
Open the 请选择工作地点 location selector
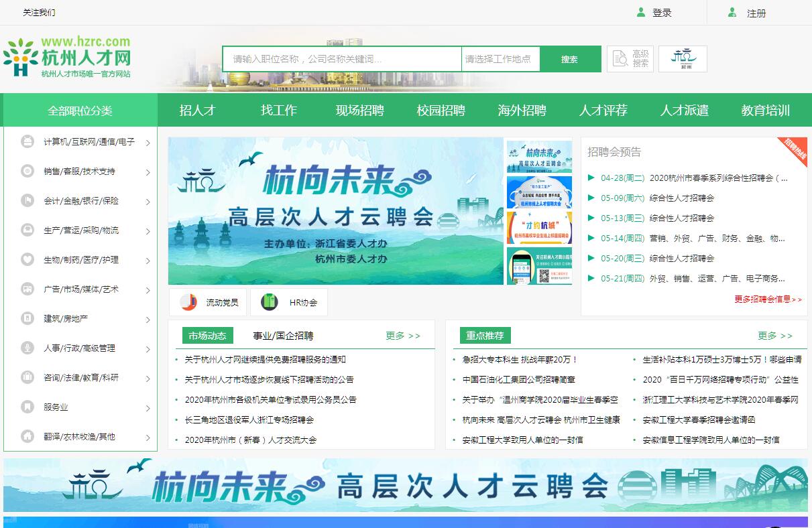[x=500, y=59]
